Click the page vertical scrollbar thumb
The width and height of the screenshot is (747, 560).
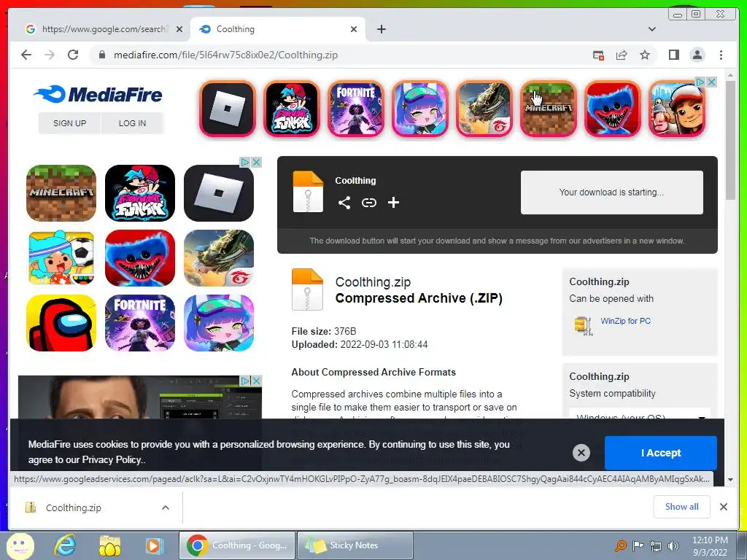[731, 141]
